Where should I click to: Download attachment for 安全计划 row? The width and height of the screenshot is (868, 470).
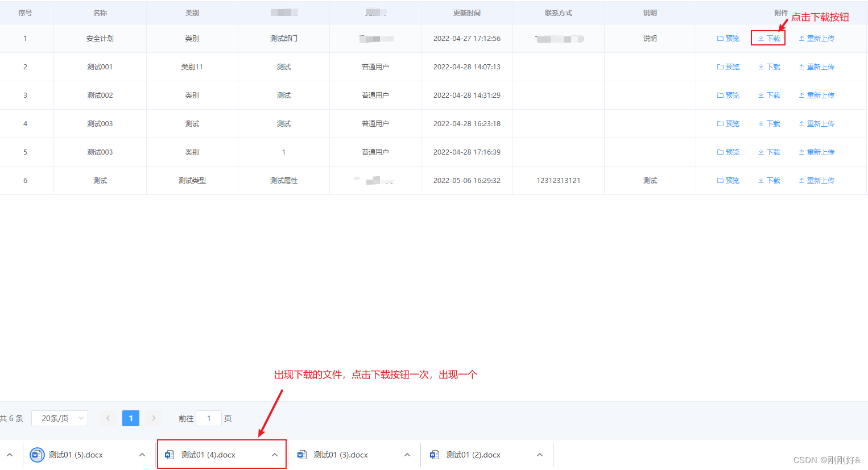pos(769,39)
